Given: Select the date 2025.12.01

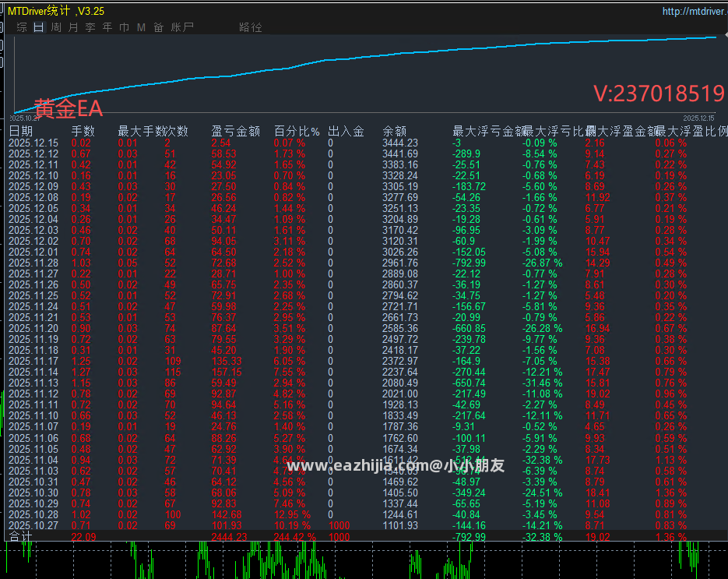Looking at the screenshot, I should pyautogui.click(x=33, y=252).
